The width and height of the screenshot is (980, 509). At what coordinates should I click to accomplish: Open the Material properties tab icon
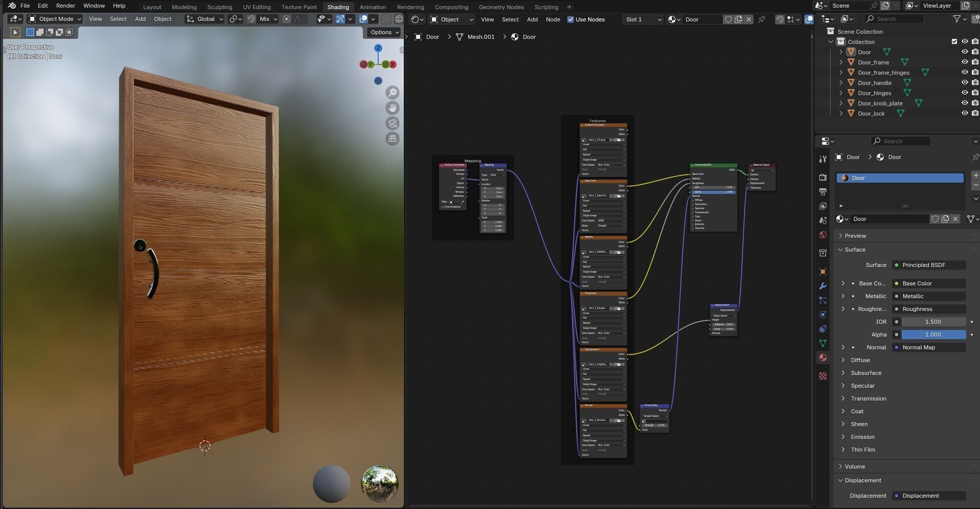[823, 358]
